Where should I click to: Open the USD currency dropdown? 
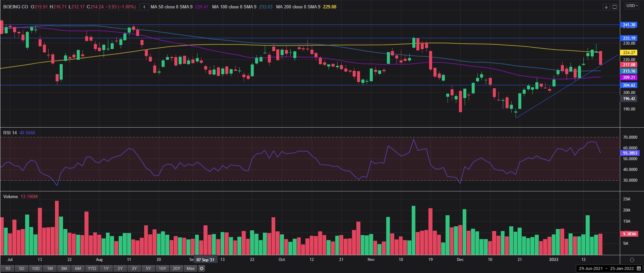pyautogui.click(x=632, y=6)
